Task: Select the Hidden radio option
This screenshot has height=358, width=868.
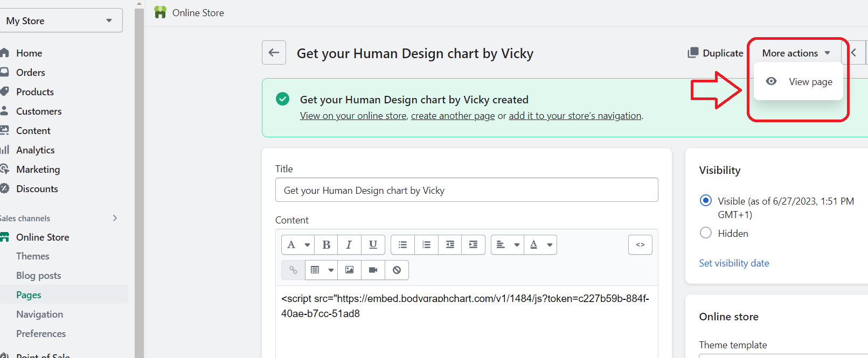Action: [705, 233]
